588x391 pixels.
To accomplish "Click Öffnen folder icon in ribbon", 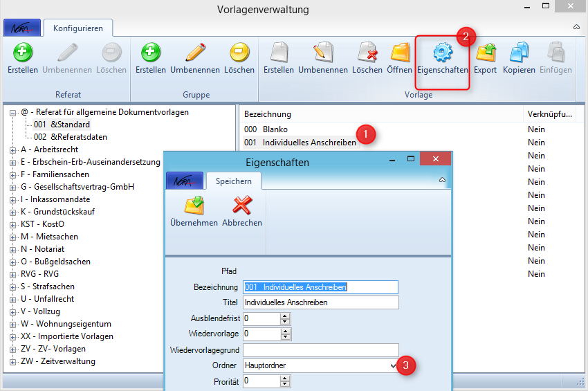I will [399, 53].
